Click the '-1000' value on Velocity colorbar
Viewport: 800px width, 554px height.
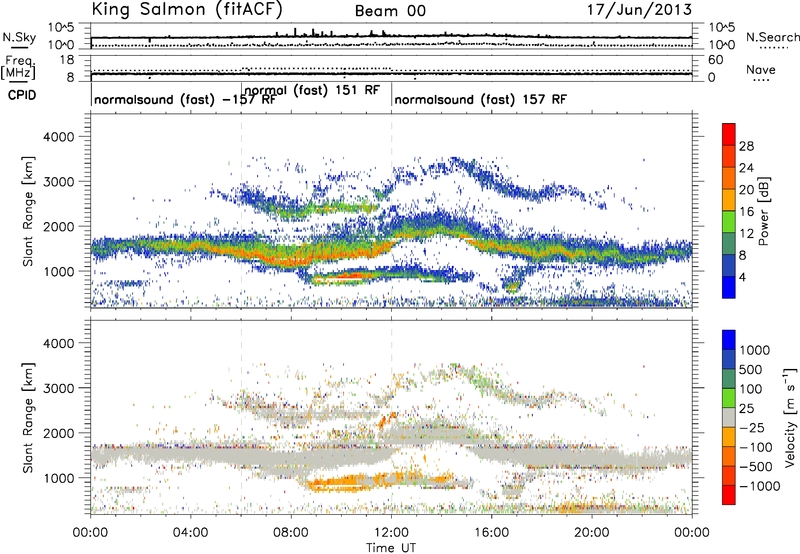(x=759, y=486)
